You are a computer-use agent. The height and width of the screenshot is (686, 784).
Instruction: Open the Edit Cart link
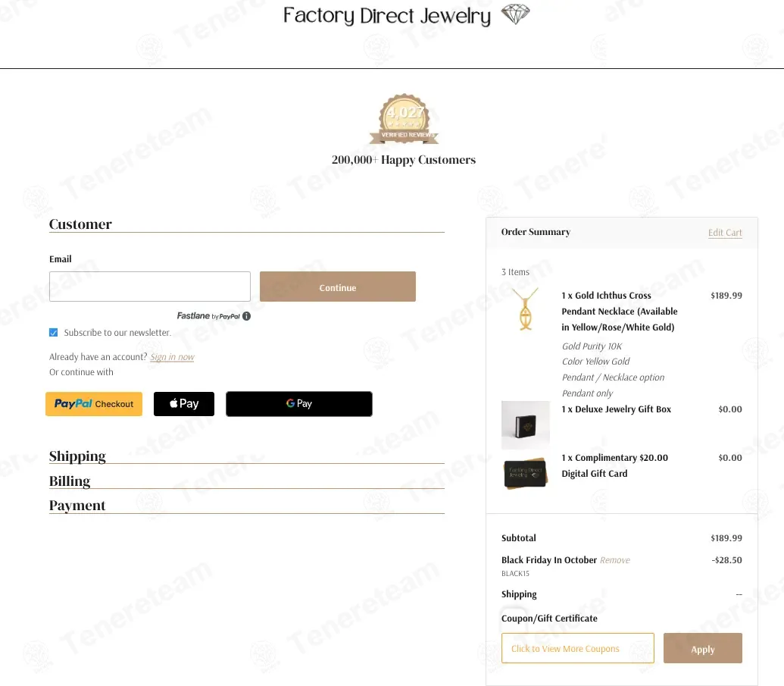725,233
